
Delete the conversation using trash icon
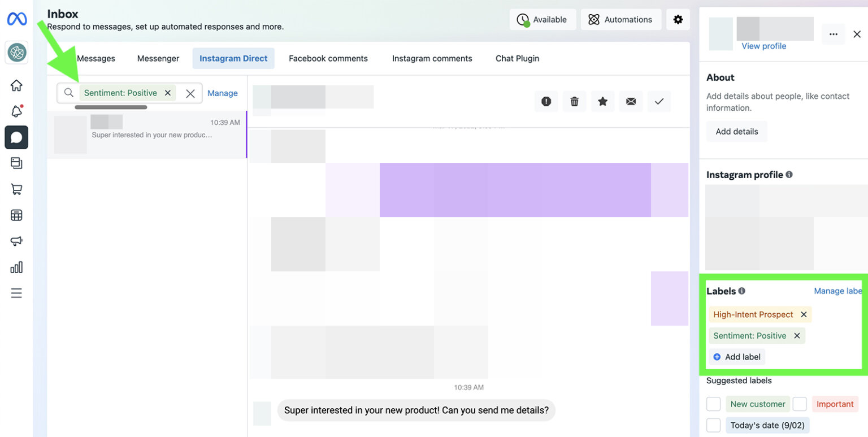point(574,101)
